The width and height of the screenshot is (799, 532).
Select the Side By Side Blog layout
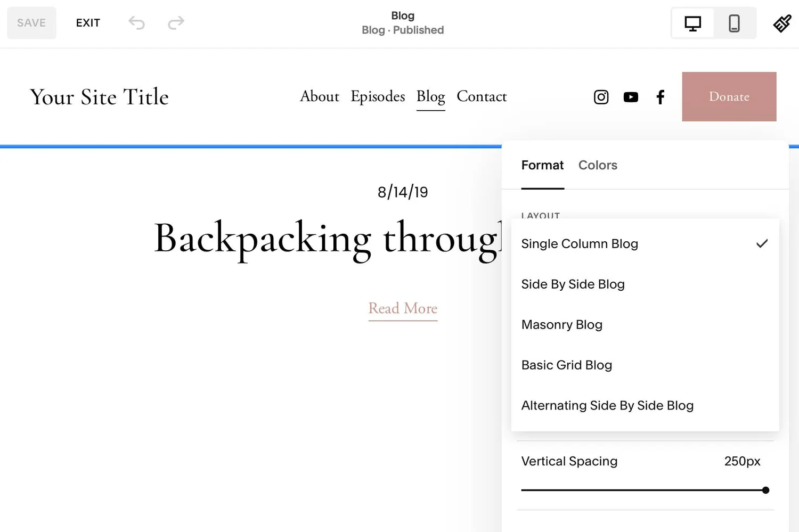click(x=573, y=284)
